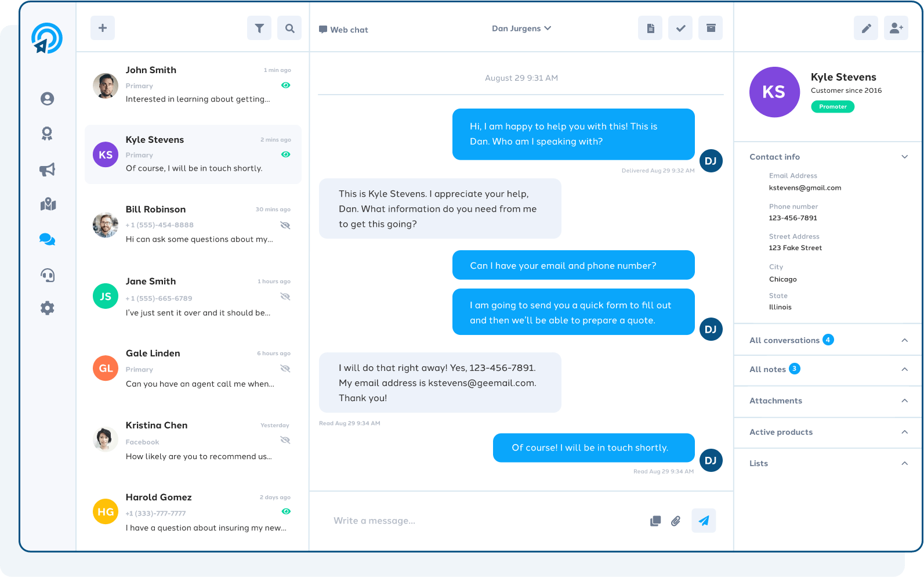Toggle the eye icon on John Smith
Image resolution: width=924 pixels, height=577 pixels.
click(285, 85)
